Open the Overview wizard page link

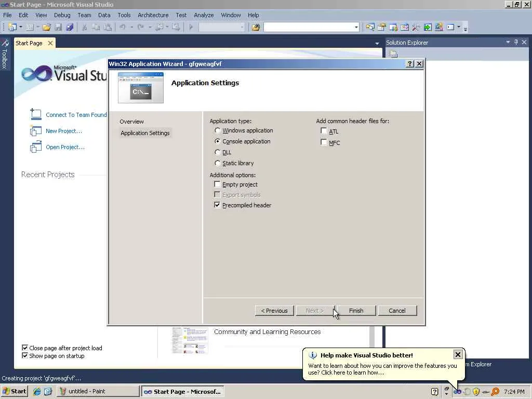[x=131, y=122]
